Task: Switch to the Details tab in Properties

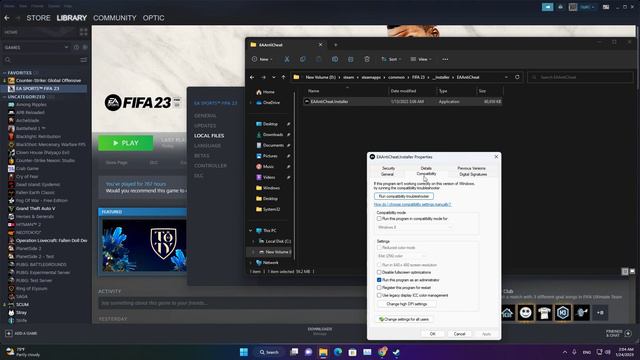Action: 426,168
